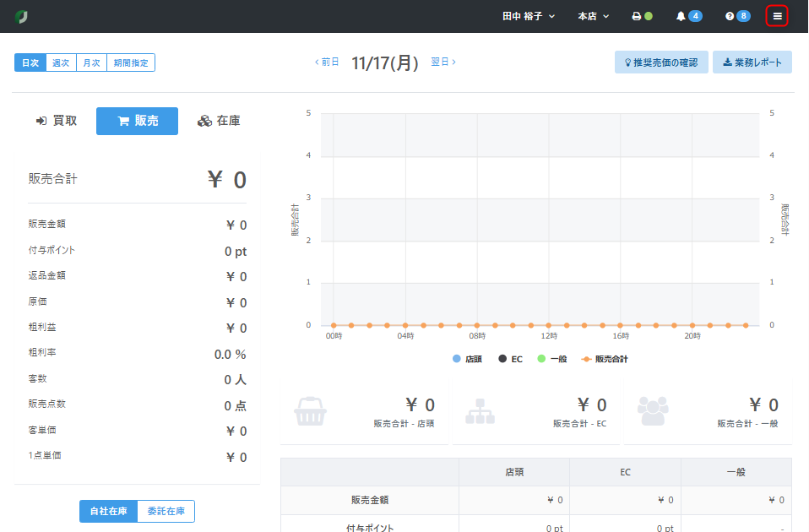Click the 返品金額 row label

(47, 275)
